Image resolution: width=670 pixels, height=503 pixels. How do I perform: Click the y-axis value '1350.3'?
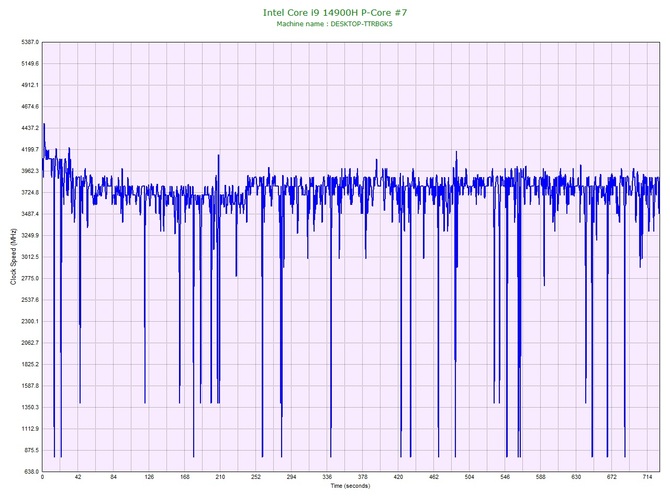coord(30,407)
